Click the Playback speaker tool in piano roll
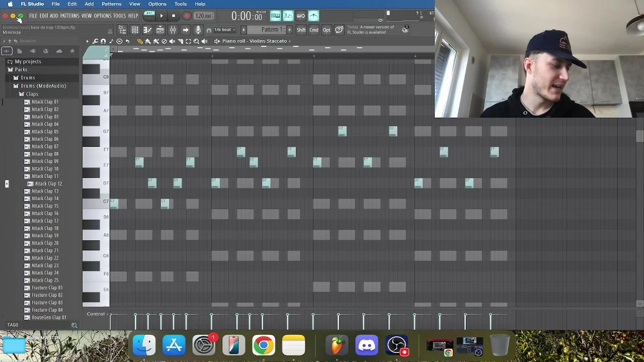This screenshot has height=362, width=644. (204, 41)
